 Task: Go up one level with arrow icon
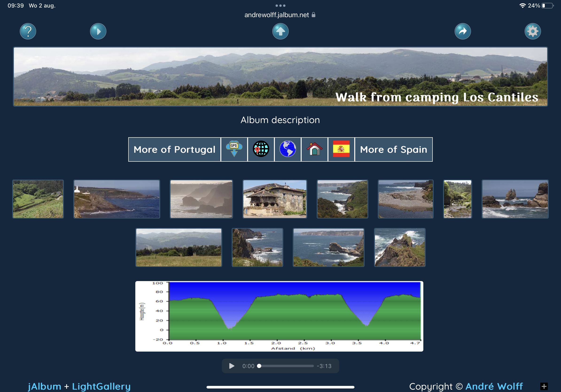click(x=280, y=31)
